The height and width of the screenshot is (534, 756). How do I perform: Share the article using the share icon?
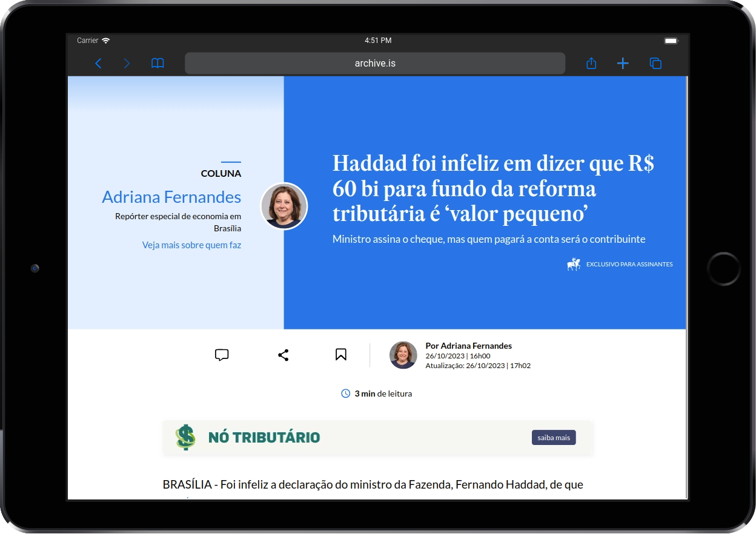point(283,355)
